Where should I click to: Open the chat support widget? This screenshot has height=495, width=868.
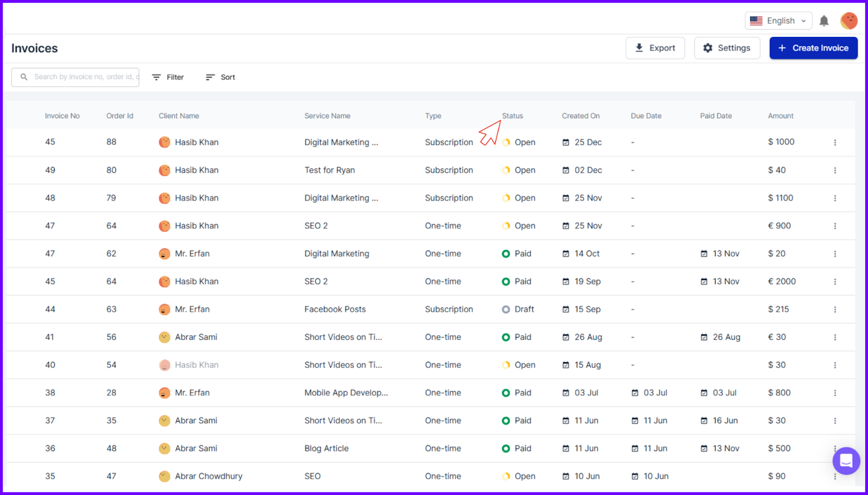coord(846,461)
